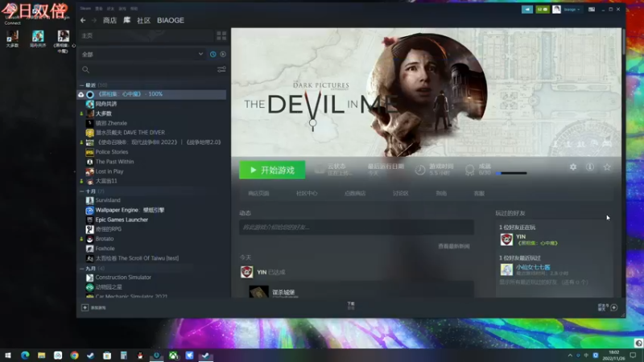Select Brotato in the library
644x362 pixels.
[x=105, y=239]
